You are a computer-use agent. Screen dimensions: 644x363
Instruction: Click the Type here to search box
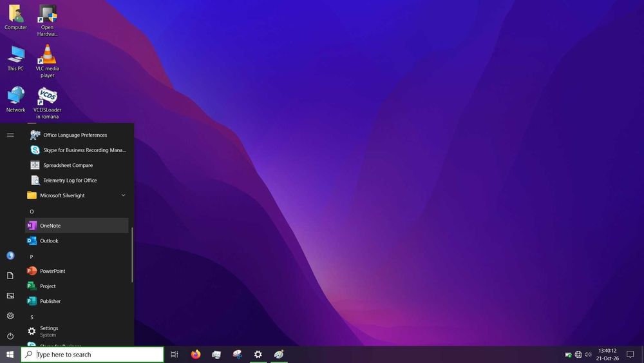pyautogui.click(x=92, y=355)
